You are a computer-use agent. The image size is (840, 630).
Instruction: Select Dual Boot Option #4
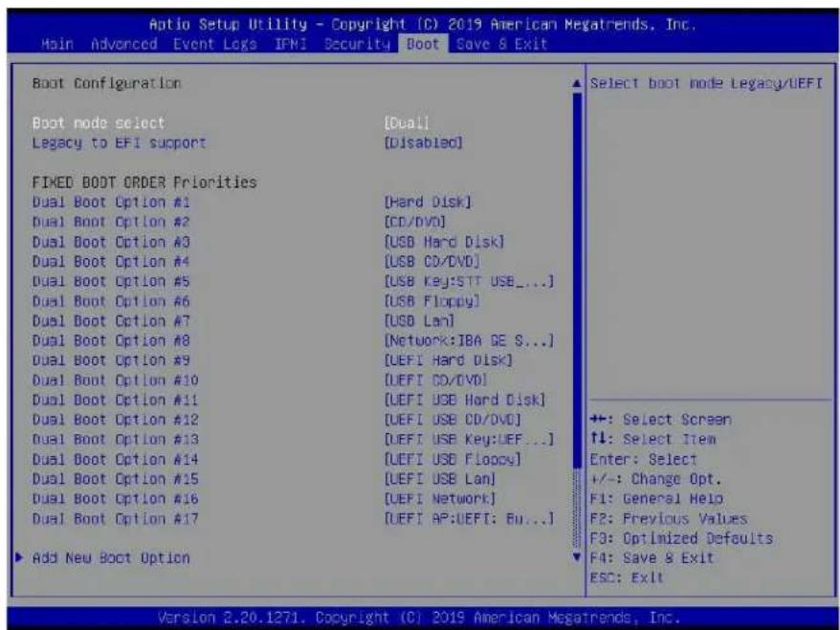tap(111, 262)
